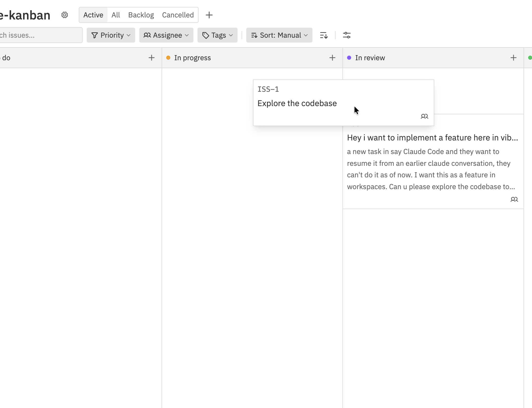Viewport: 532px width, 408px height.
Task: Switch to the Backlog tab
Action: [141, 15]
